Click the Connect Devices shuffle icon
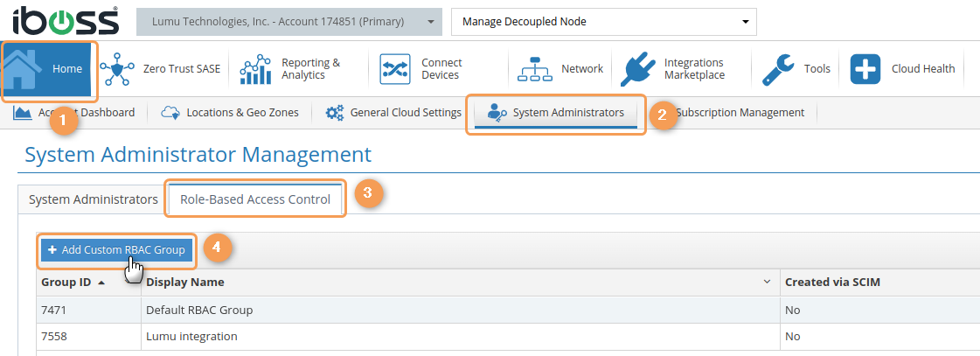 pos(395,69)
